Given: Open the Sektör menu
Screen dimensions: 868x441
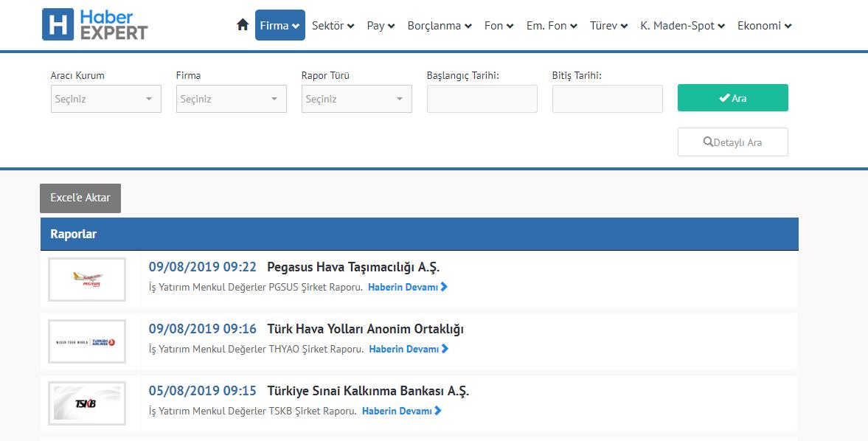Looking at the screenshot, I should [x=333, y=26].
